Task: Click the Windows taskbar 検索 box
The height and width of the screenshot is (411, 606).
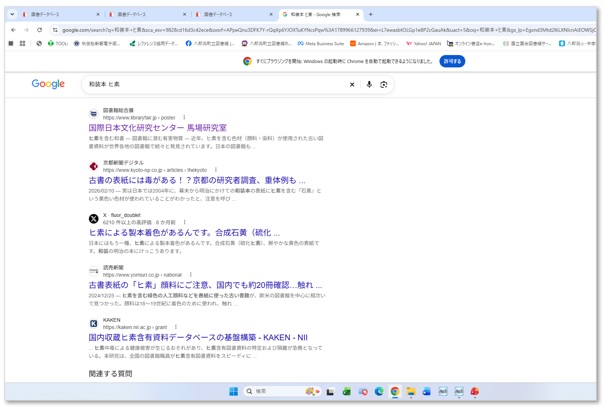Action: click(281, 392)
